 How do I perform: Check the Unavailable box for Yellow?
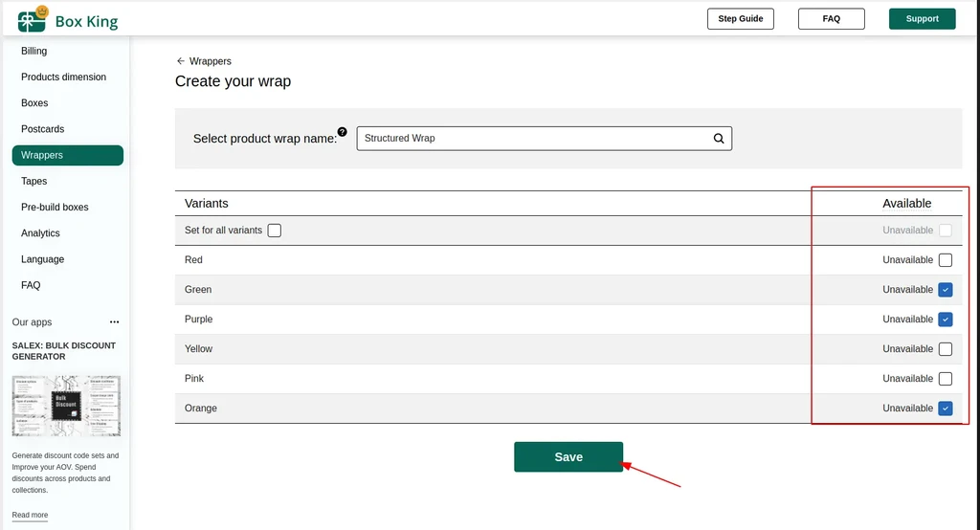click(x=946, y=349)
